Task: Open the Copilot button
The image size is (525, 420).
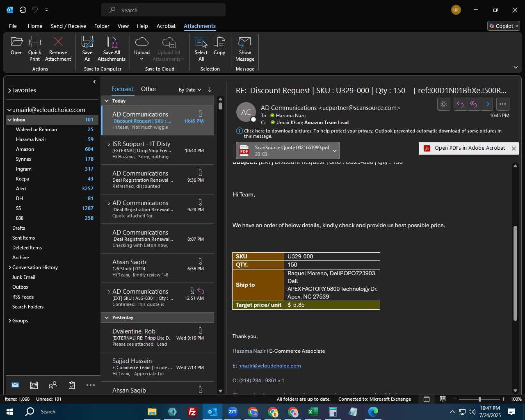Action: coord(504,26)
